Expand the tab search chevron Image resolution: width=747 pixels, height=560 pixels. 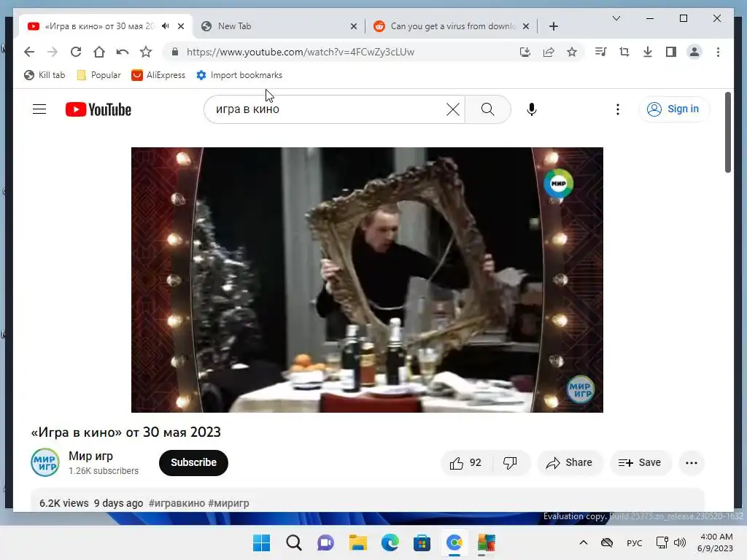point(616,18)
